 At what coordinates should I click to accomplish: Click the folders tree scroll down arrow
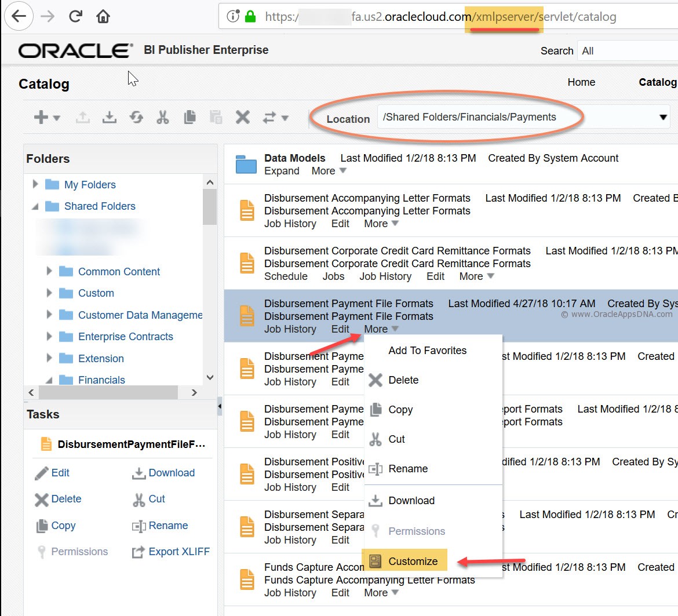(x=210, y=377)
